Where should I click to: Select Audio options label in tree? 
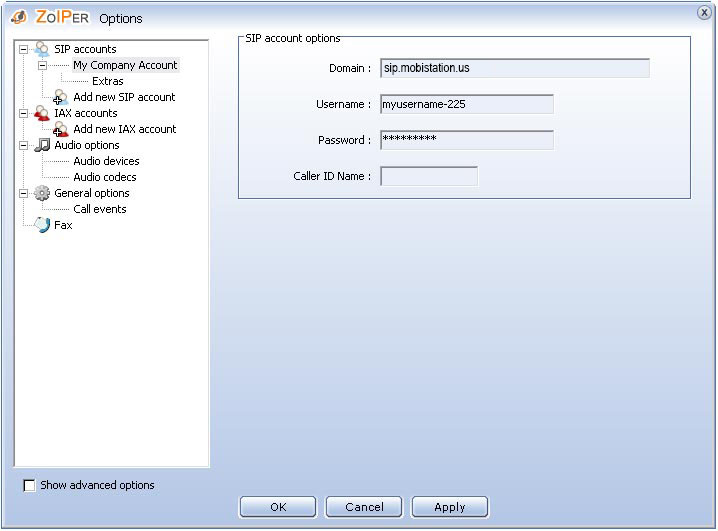[87, 145]
